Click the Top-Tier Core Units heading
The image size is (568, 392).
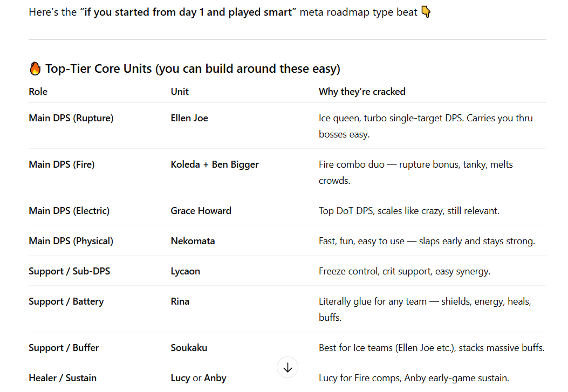[x=193, y=68]
